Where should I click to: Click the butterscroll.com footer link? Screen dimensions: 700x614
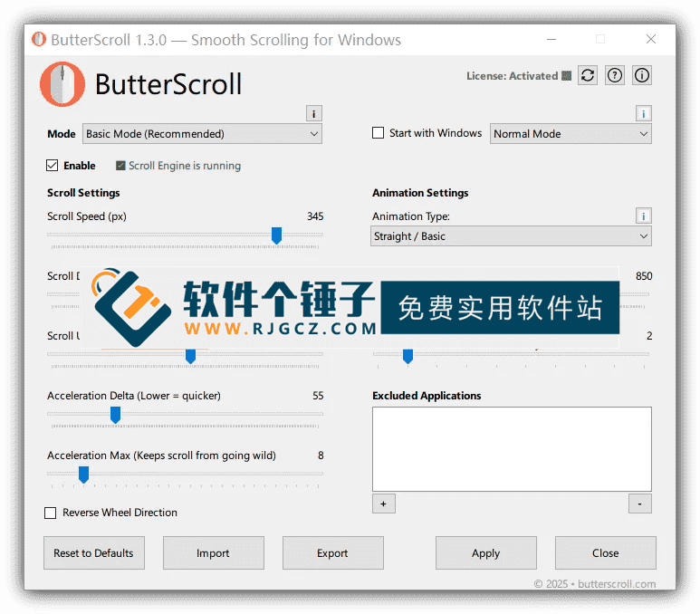[x=617, y=583]
